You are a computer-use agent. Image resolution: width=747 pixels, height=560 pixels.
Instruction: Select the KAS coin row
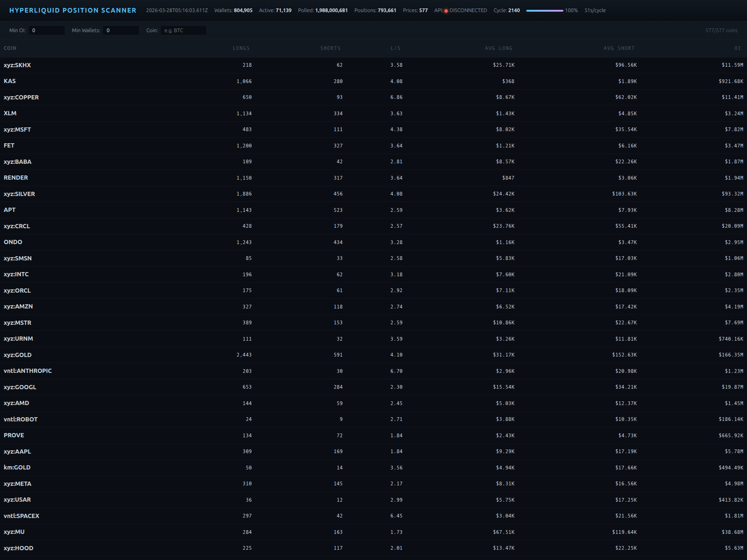tap(10, 81)
